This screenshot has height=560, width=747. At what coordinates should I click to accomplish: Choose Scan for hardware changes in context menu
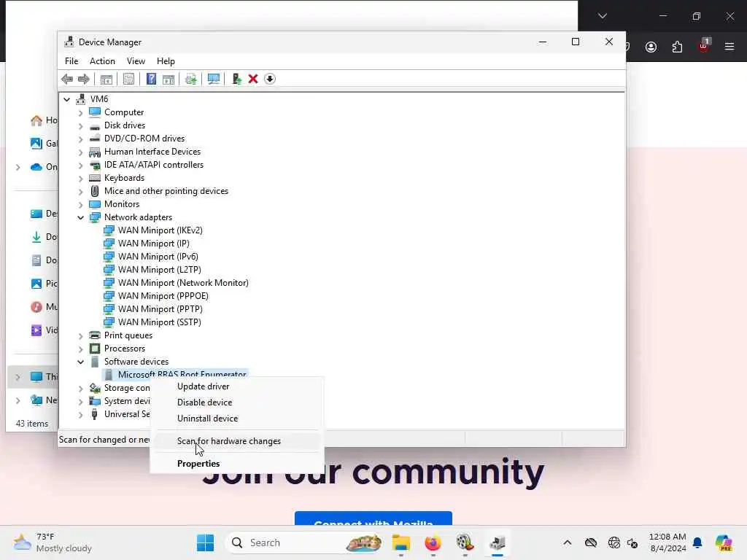coord(237,441)
